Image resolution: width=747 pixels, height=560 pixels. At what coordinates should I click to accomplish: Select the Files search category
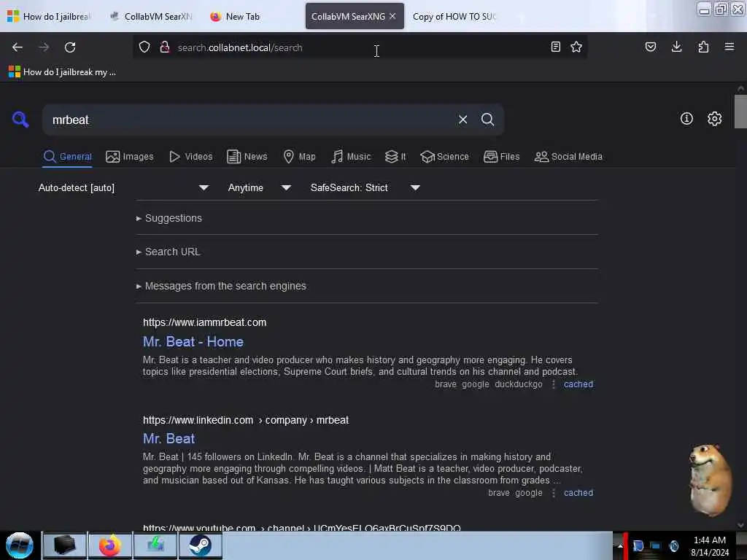click(502, 157)
